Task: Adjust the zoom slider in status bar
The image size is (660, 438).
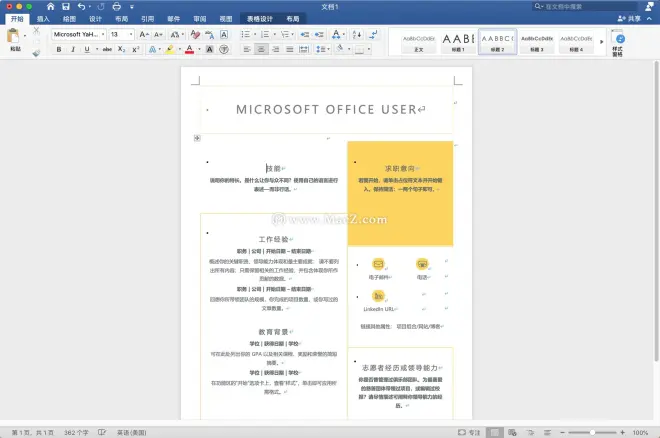Action: [590, 432]
